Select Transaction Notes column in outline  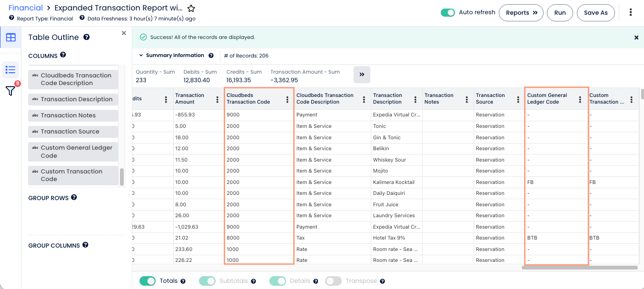pyautogui.click(x=73, y=116)
